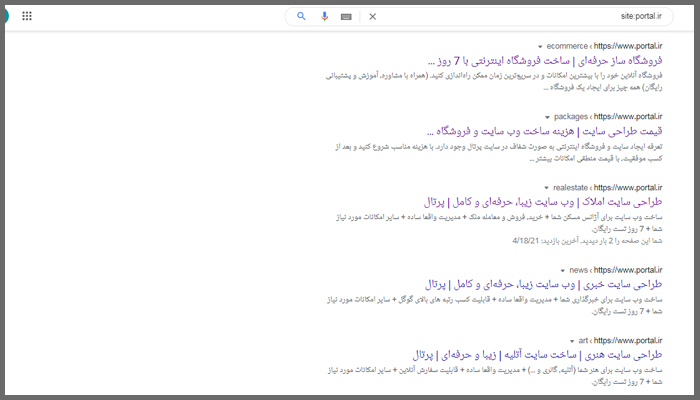The image size is (700, 400).
Task: Open the on-screen keyboard icon
Action: [346, 17]
